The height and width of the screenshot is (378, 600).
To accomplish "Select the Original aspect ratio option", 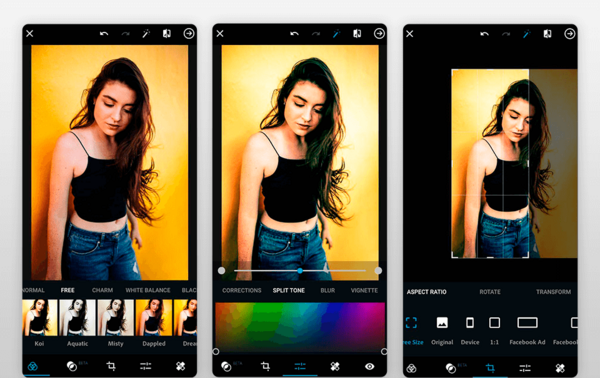I will click(442, 323).
